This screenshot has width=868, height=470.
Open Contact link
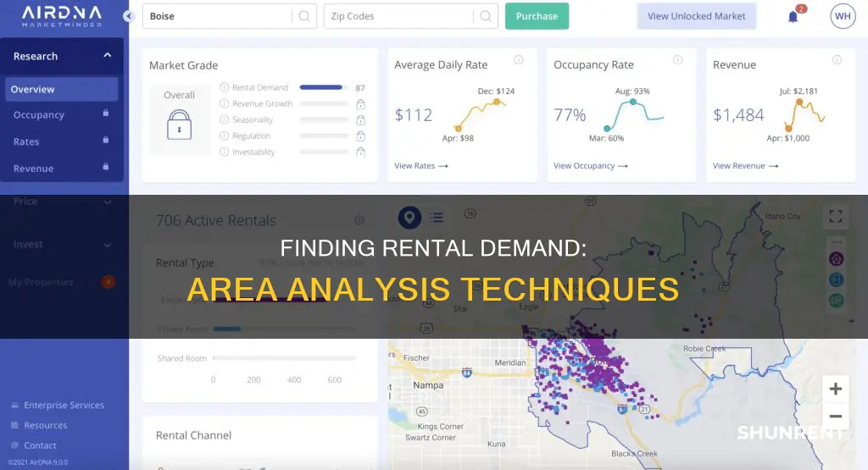(40, 445)
